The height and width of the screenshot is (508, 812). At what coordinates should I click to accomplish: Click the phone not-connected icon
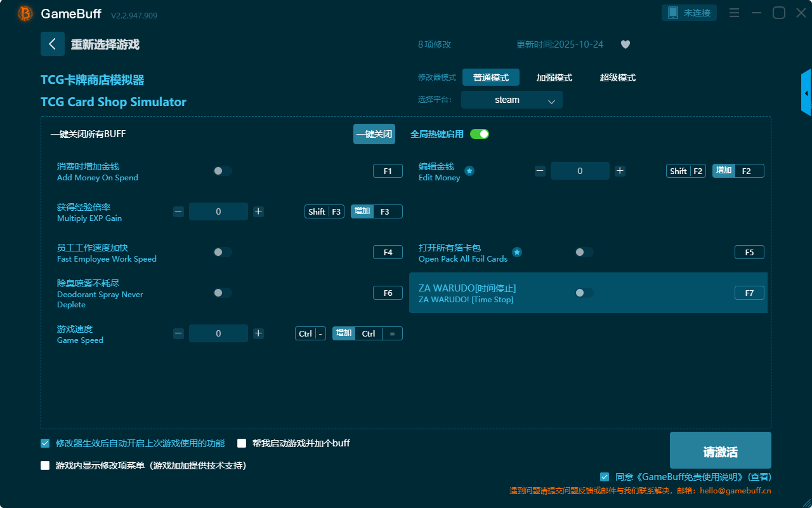coord(673,13)
